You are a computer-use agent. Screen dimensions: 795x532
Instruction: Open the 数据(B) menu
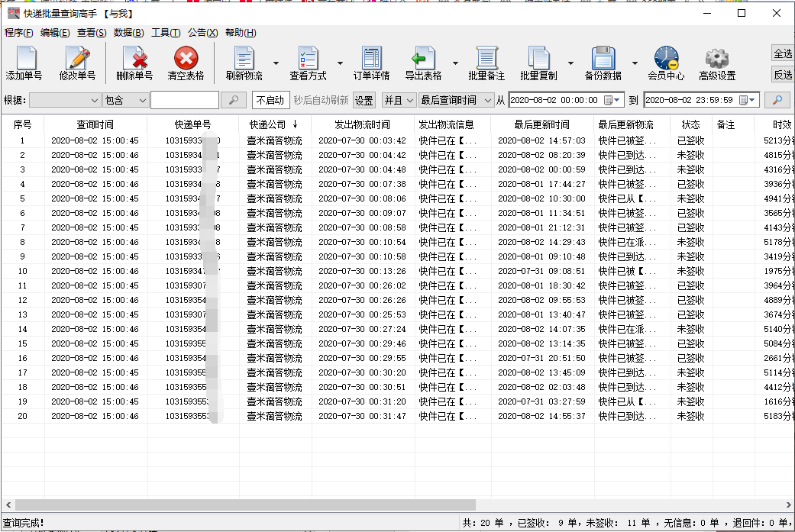pyautogui.click(x=128, y=33)
